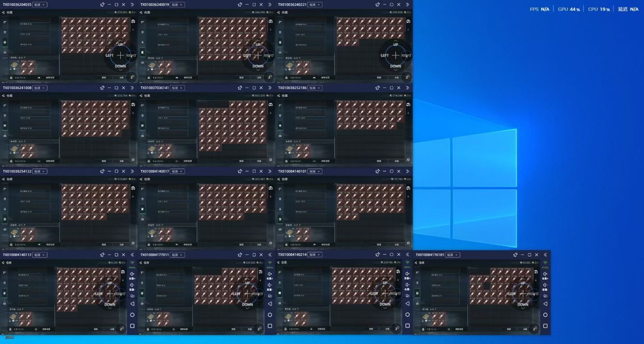This screenshot has height=344, width=644.
Task: Click the safe box item in TX010084140017
Action: pyautogui.click(x=152, y=233)
